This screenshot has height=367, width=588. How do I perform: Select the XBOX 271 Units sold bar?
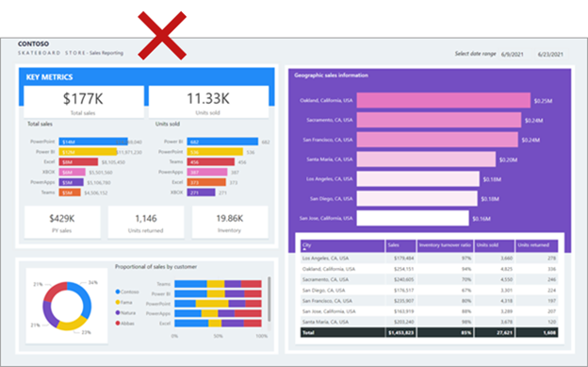pos(202,192)
